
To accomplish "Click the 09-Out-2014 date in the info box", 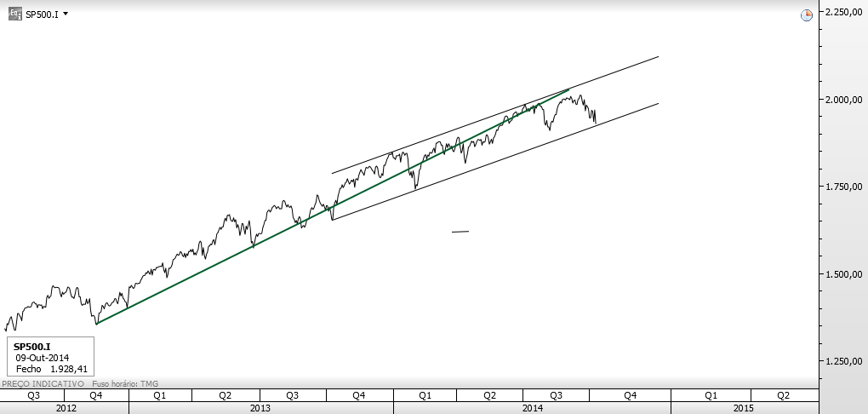I will [x=42, y=358].
